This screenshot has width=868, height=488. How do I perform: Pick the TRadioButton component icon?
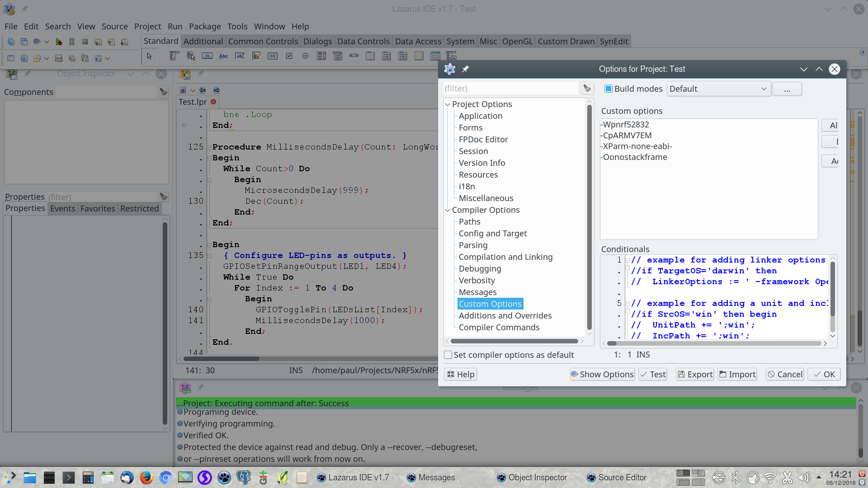point(306,56)
